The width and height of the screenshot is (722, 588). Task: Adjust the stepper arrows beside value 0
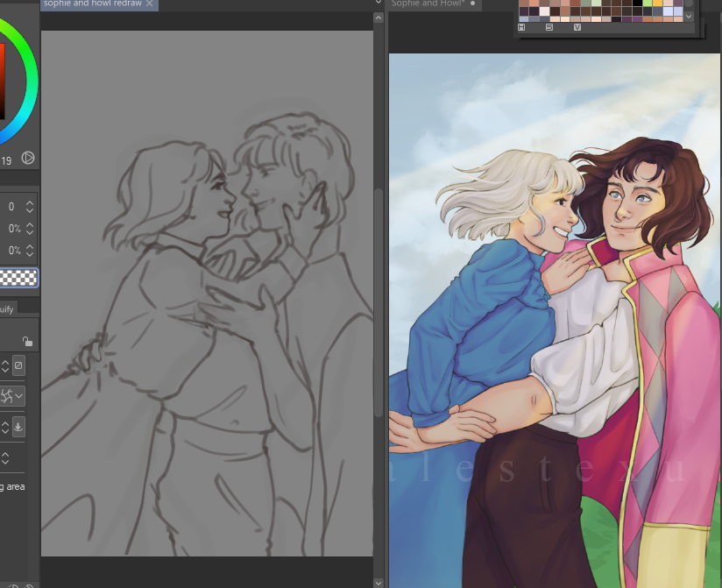pos(30,207)
